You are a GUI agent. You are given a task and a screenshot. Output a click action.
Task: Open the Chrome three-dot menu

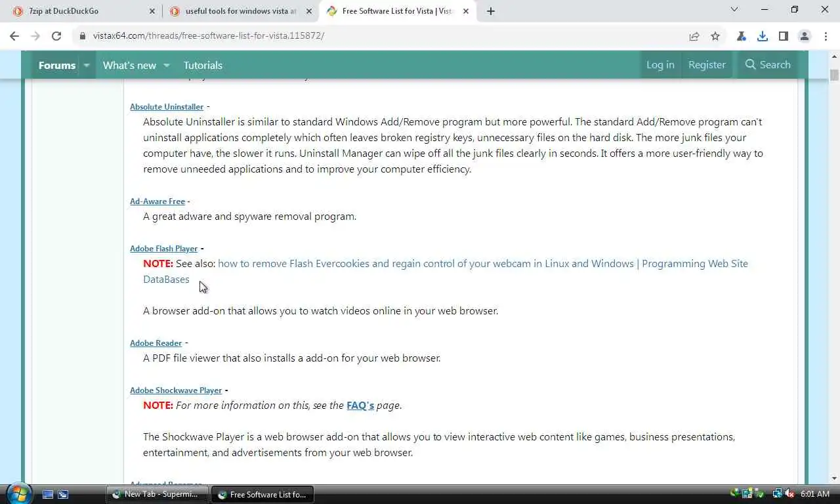(x=824, y=36)
